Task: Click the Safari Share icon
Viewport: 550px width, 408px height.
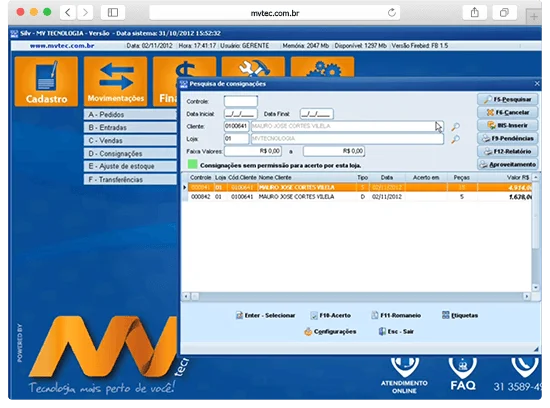Action: tap(475, 13)
